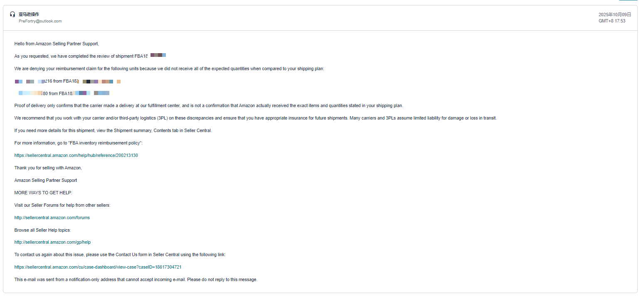This screenshot has width=644, height=296.
Task: Click the PreFortry@outlook.com sender address
Action: click(x=40, y=21)
